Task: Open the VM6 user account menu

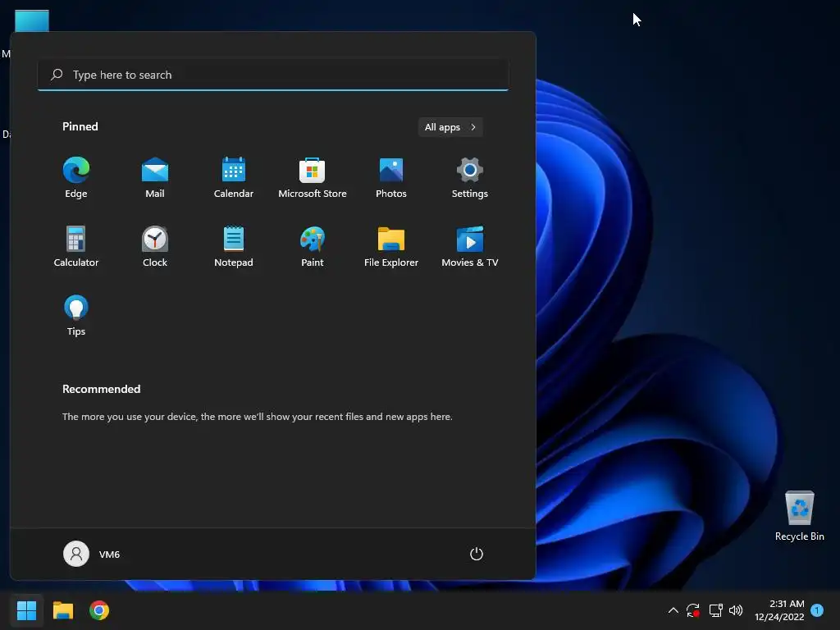Action: click(92, 554)
